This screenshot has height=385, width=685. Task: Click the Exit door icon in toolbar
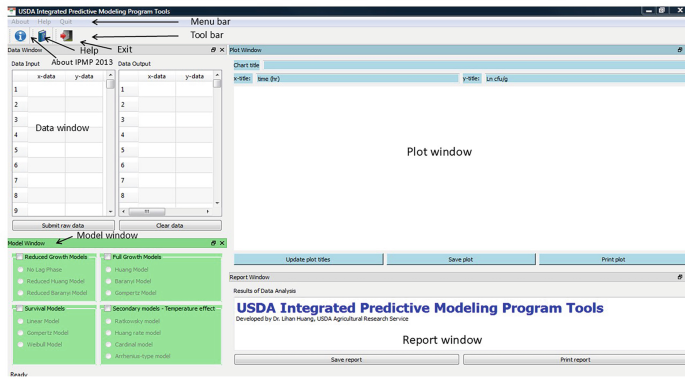pos(66,35)
